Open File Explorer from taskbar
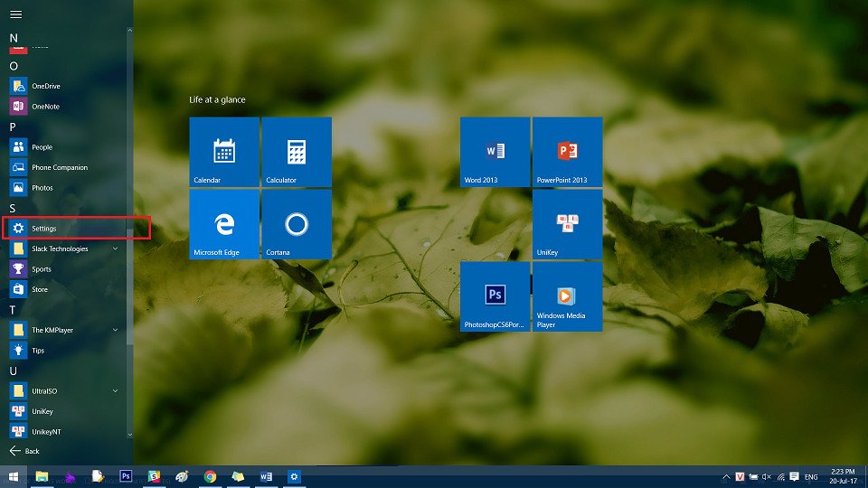The image size is (868, 488). (42, 476)
